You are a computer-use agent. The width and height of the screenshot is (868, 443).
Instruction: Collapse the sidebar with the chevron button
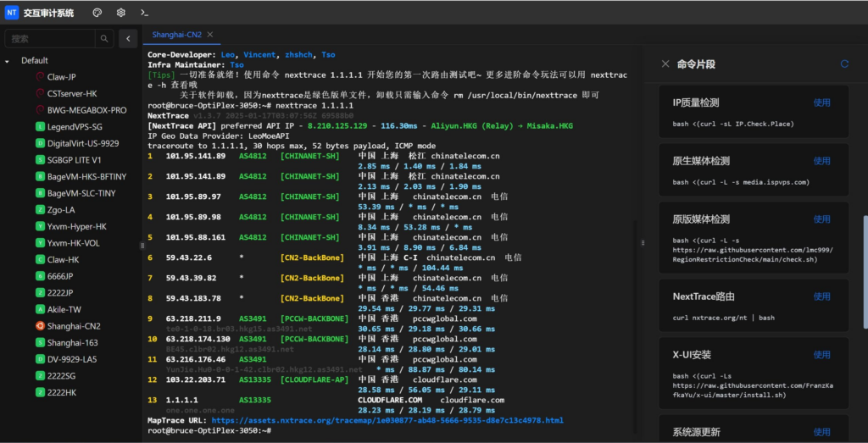tap(127, 39)
